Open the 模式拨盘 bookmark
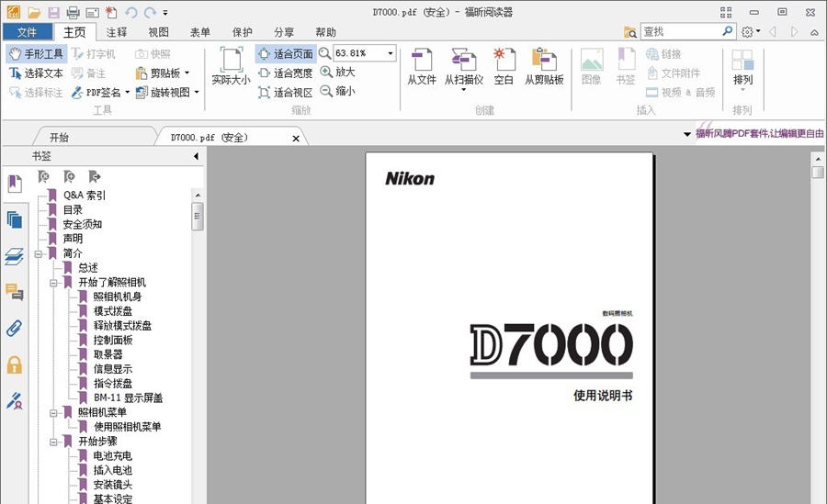827x504 pixels. click(113, 311)
